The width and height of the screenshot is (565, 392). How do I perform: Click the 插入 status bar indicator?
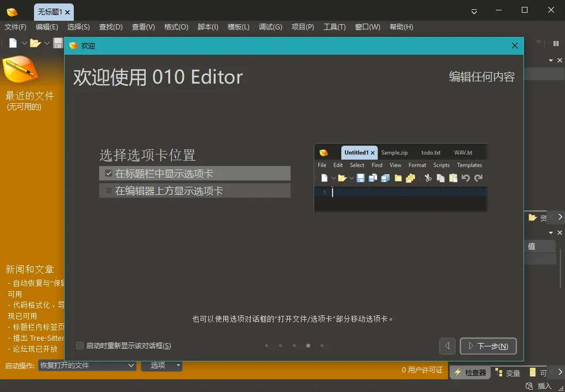[544, 386]
